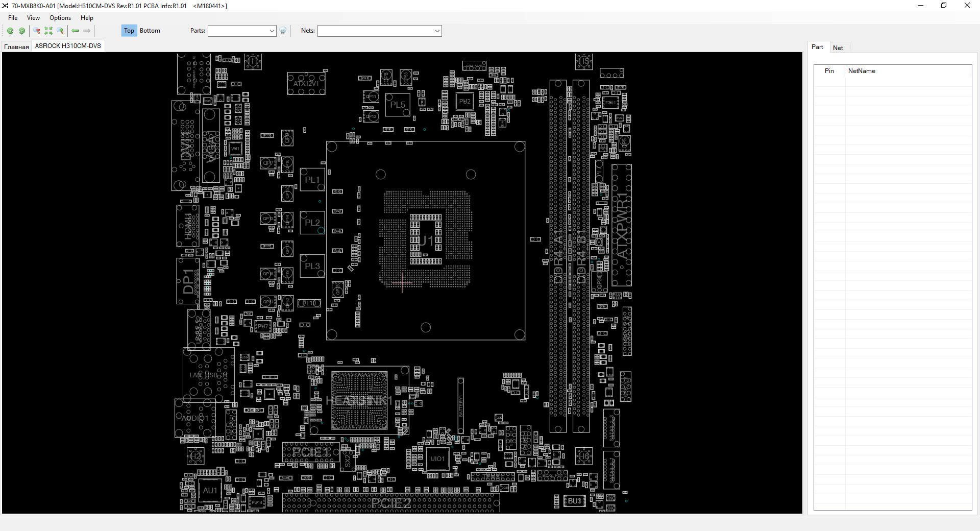Click the NetName column header
This screenshot has height=531, width=980.
click(x=862, y=71)
